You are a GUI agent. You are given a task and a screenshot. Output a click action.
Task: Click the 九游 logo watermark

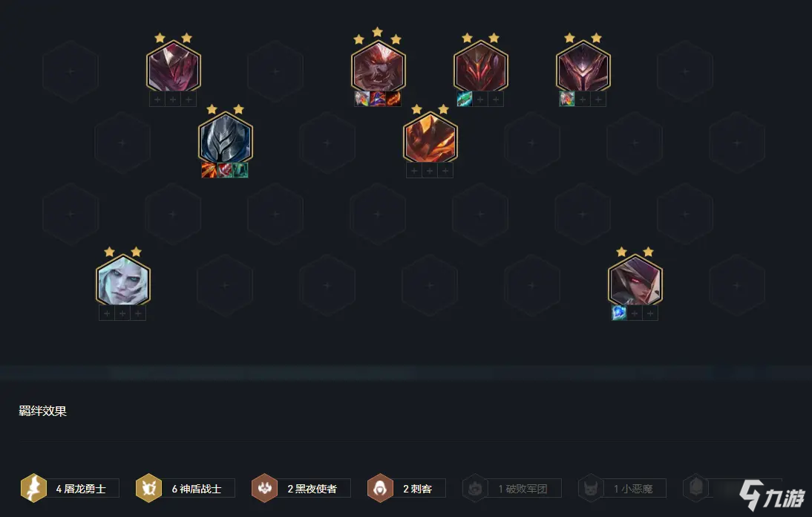[772, 495]
